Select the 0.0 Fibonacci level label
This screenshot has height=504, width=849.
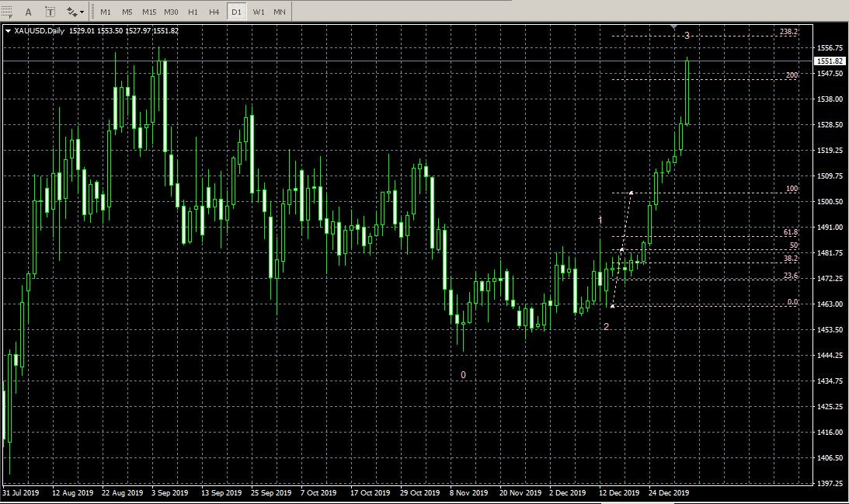tap(793, 302)
